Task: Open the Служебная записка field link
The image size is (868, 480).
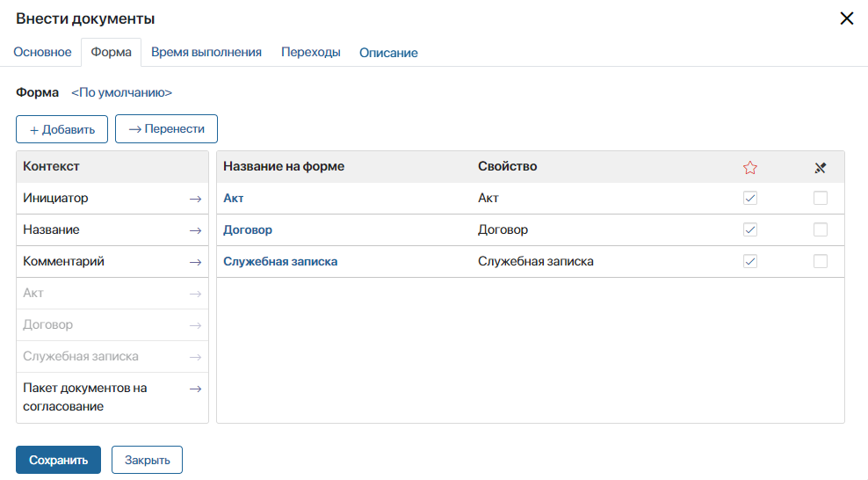Action: 280,261
